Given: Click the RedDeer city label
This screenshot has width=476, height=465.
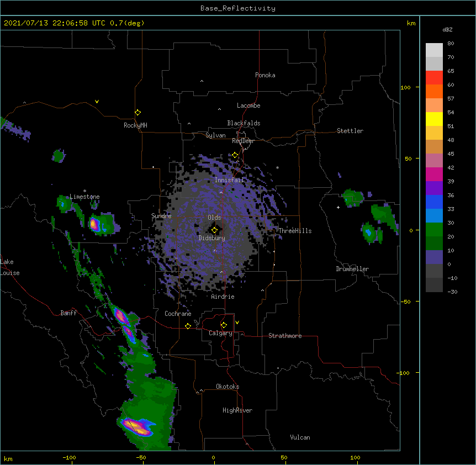Looking at the screenshot, I should pyautogui.click(x=243, y=141).
